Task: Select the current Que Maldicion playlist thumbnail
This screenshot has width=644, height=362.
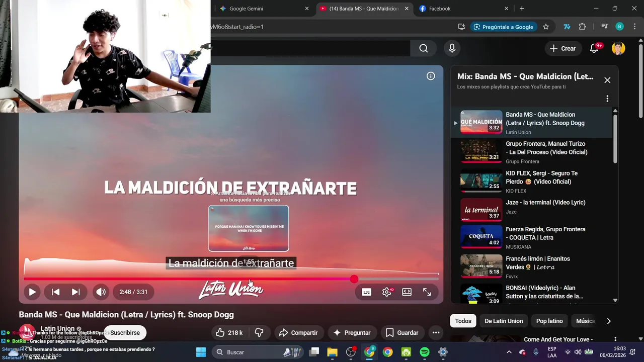Action: tap(481, 122)
